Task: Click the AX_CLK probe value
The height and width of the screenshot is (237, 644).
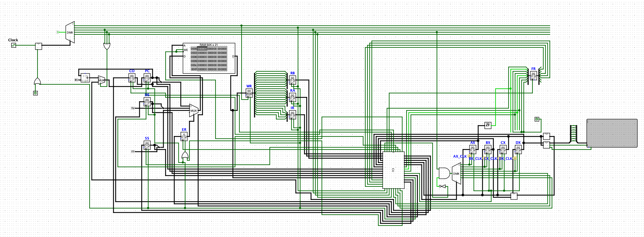Action: [470, 156]
